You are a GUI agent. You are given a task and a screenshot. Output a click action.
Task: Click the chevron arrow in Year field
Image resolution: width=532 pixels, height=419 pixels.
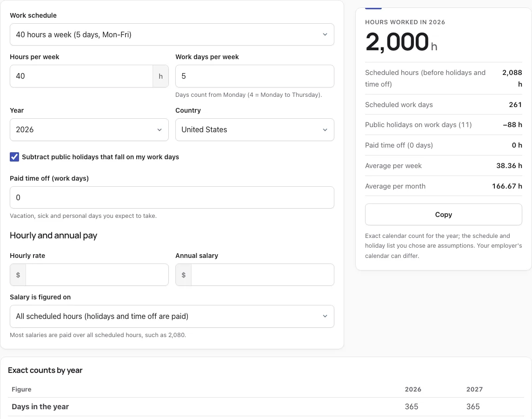[x=160, y=130]
